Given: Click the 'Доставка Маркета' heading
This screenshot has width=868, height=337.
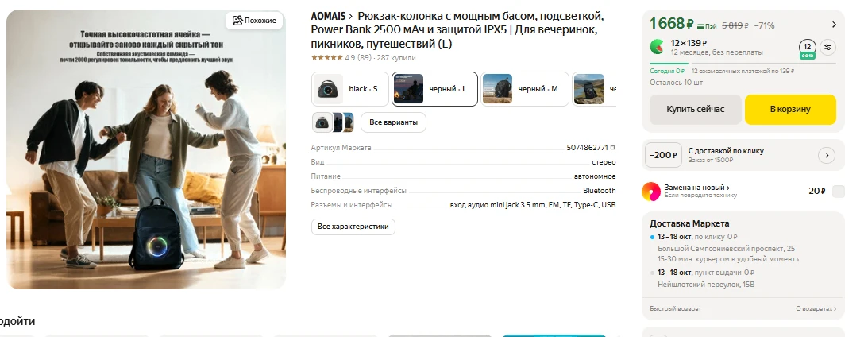Looking at the screenshot, I should click(689, 223).
